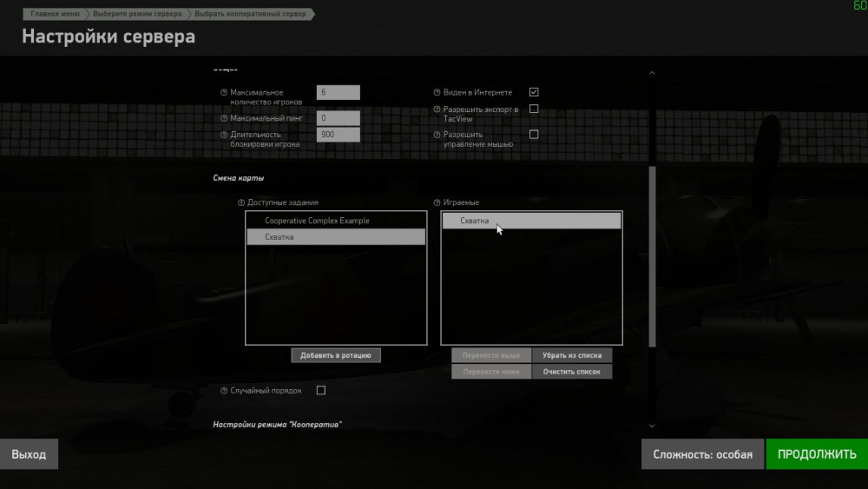Click the Перенести ниже button
Image resolution: width=868 pixels, height=489 pixels.
click(491, 372)
